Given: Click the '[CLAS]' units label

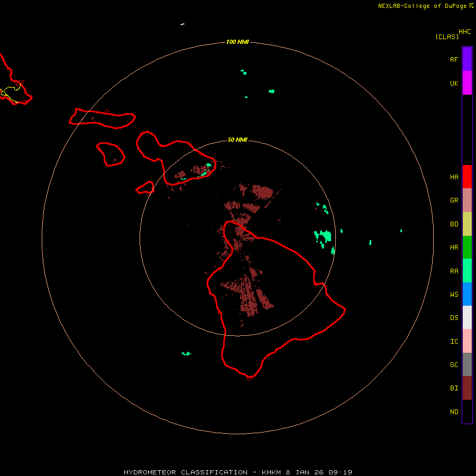Looking at the screenshot, I should point(447,36).
